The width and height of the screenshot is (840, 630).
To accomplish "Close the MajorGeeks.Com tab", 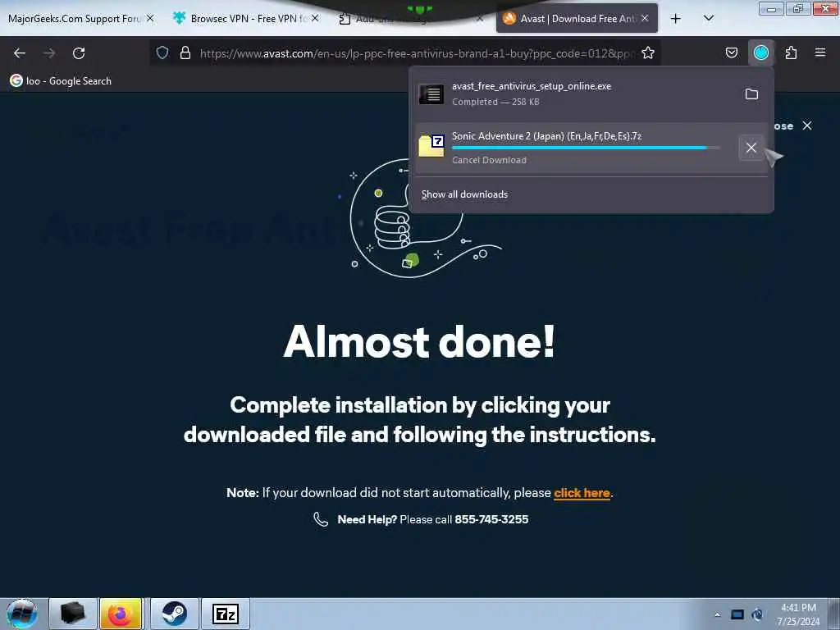I will coord(151,18).
